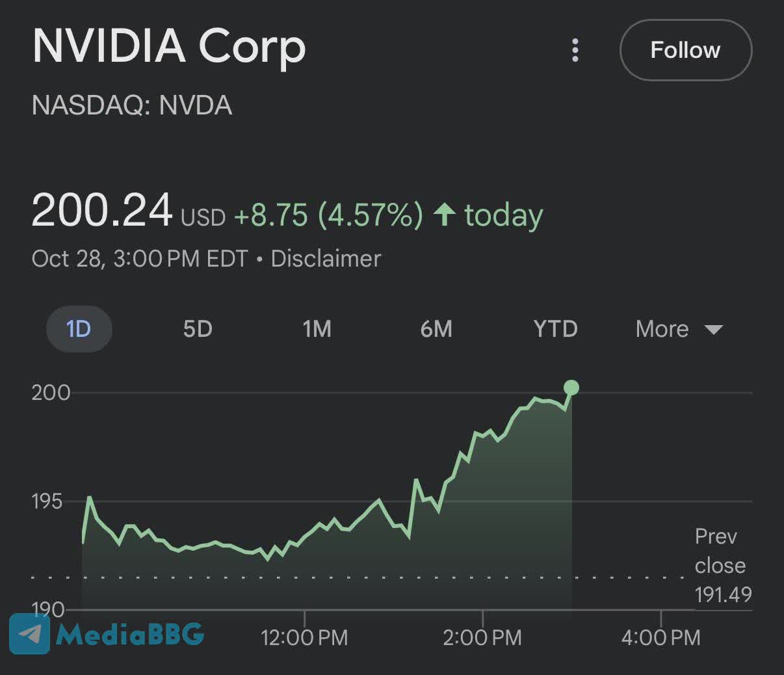The width and height of the screenshot is (784, 675).
Task: Click the Prev close 191.49 label
Action: tap(722, 565)
